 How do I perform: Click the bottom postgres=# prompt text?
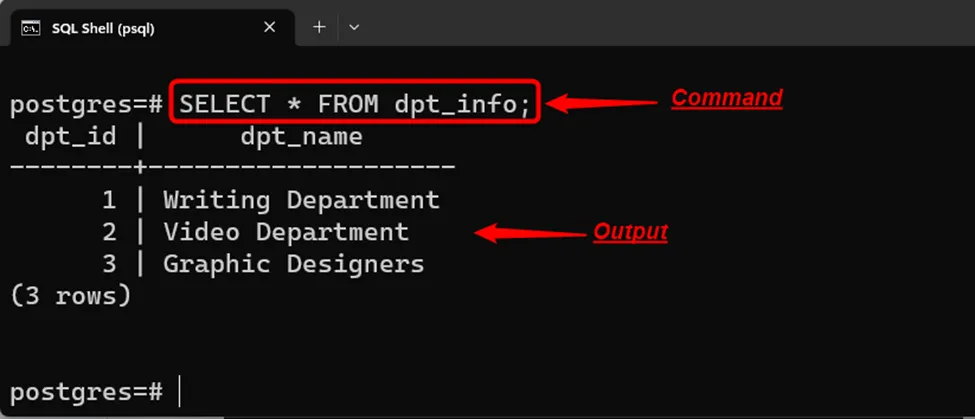[x=86, y=391]
